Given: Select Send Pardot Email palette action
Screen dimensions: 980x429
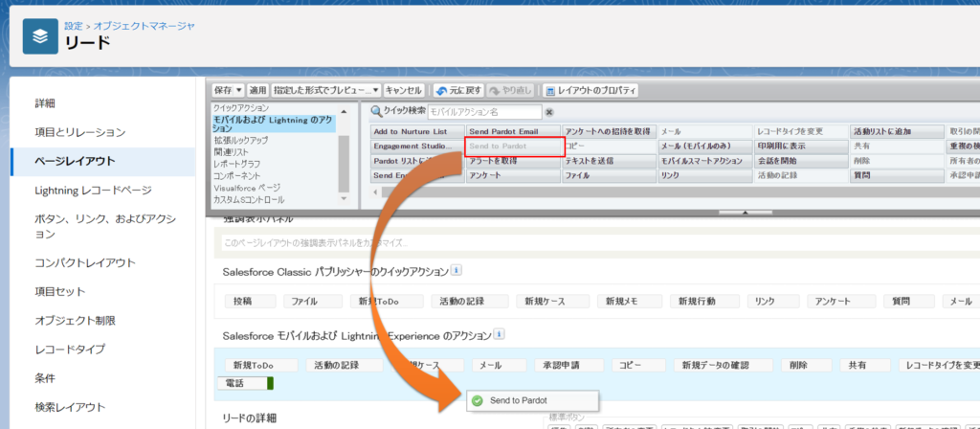Looking at the screenshot, I should 513,132.
